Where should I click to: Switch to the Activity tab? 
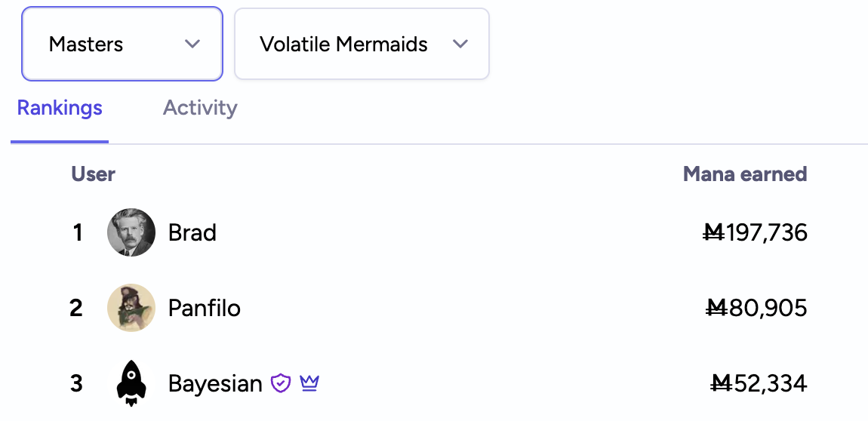200,108
